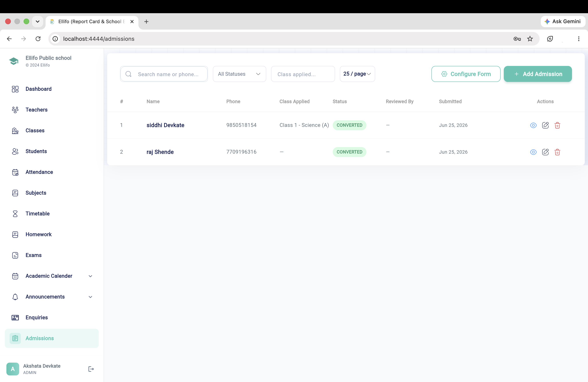The width and height of the screenshot is (588, 382).
Task: Click Ellifo Public school title
Action: pos(48,58)
